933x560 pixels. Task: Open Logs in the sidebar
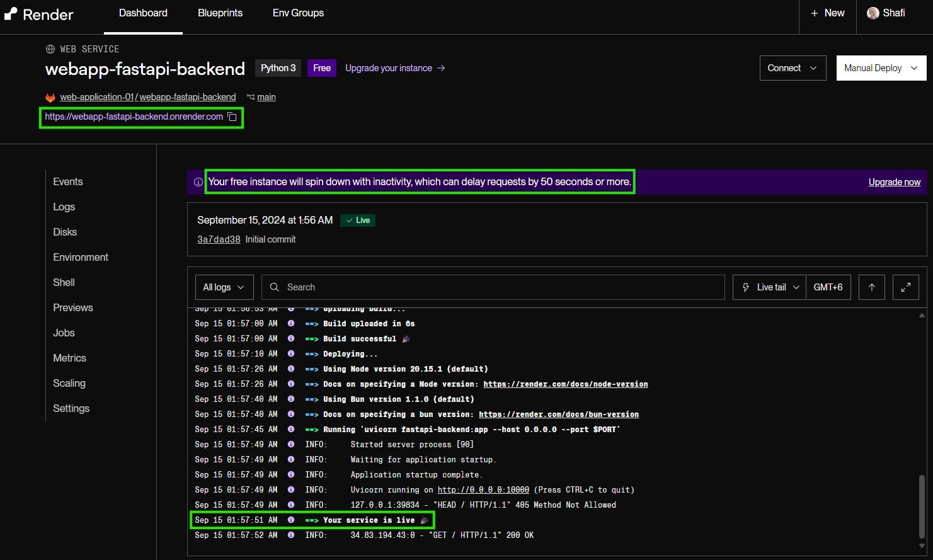click(64, 207)
